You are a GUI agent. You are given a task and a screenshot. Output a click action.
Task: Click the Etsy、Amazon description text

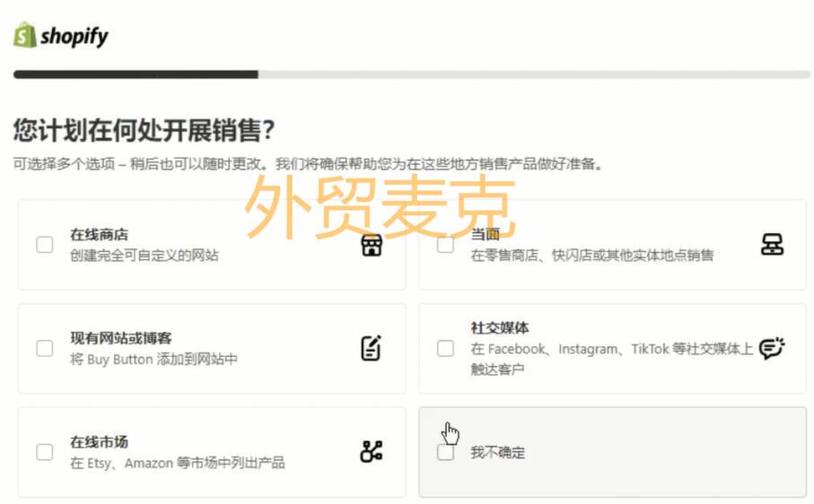click(x=178, y=463)
